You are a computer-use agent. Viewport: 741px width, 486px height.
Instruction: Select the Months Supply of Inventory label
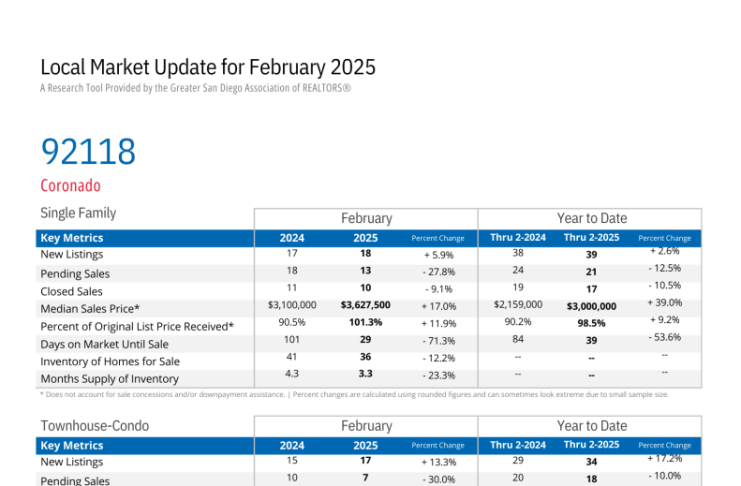pyautogui.click(x=109, y=379)
